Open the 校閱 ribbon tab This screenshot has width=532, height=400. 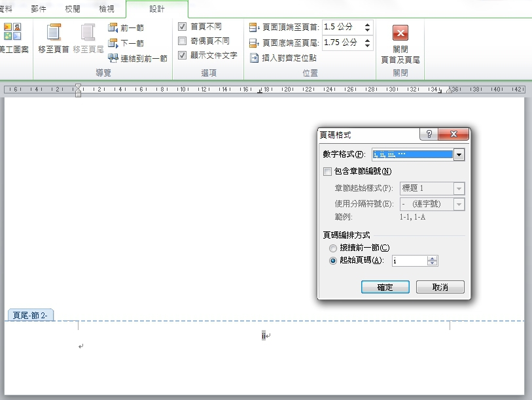coord(73,8)
